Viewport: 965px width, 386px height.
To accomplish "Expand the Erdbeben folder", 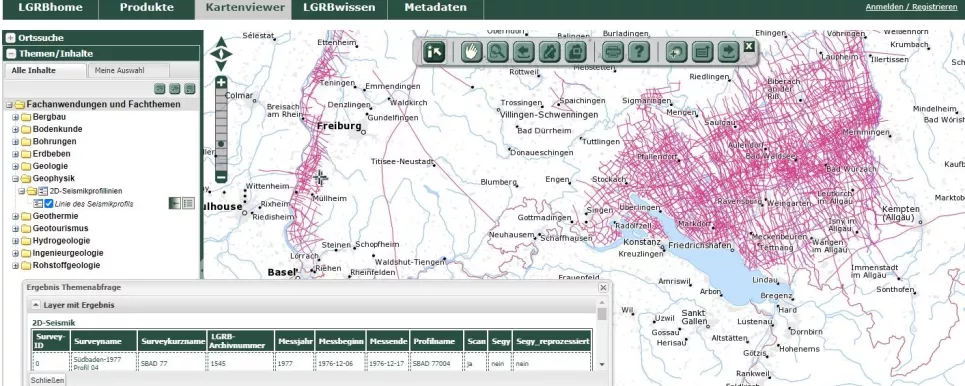I will pyautogui.click(x=15, y=154).
